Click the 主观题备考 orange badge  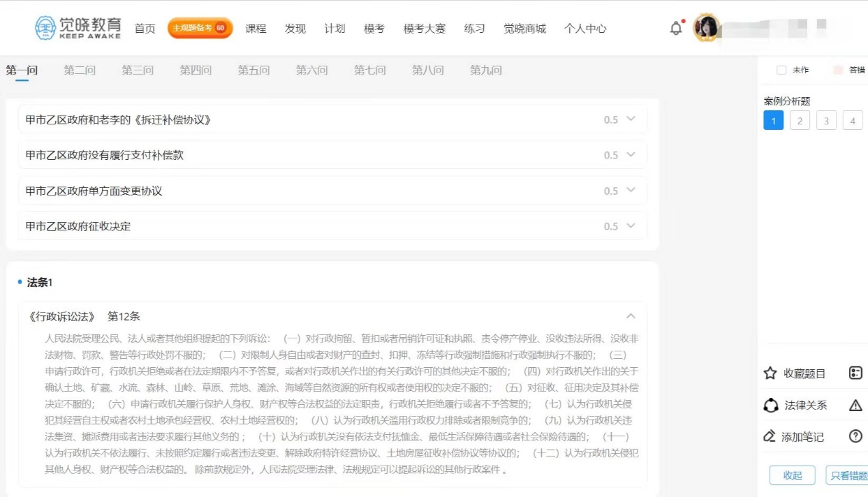tap(200, 28)
